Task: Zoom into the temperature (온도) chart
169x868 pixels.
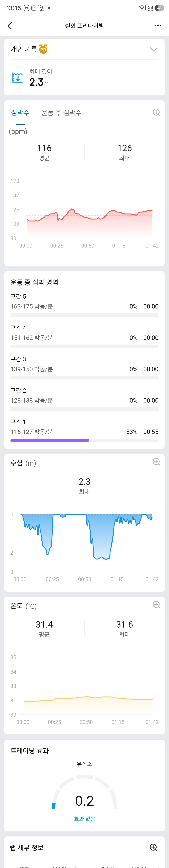Action: pos(156,604)
